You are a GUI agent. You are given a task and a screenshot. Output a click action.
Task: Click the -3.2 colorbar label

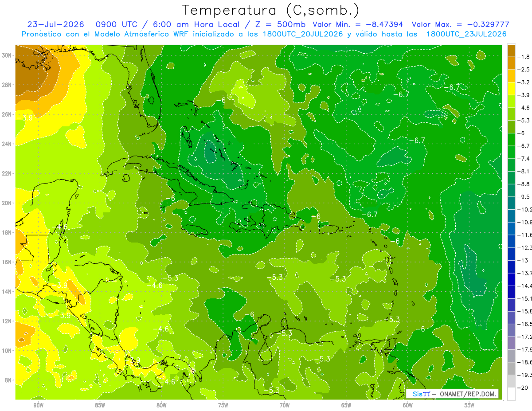(x=524, y=82)
